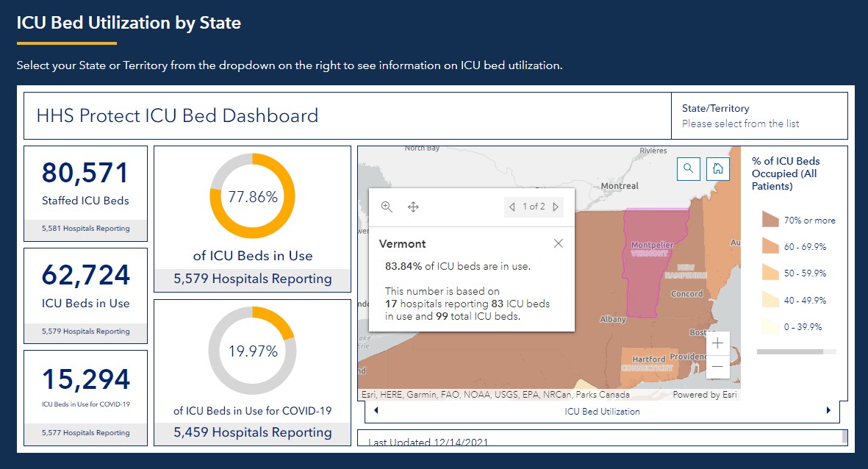Image resolution: width=868 pixels, height=469 pixels.
Task: Click the 77.86% ICU beds donut chart
Action: pyautogui.click(x=252, y=198)
